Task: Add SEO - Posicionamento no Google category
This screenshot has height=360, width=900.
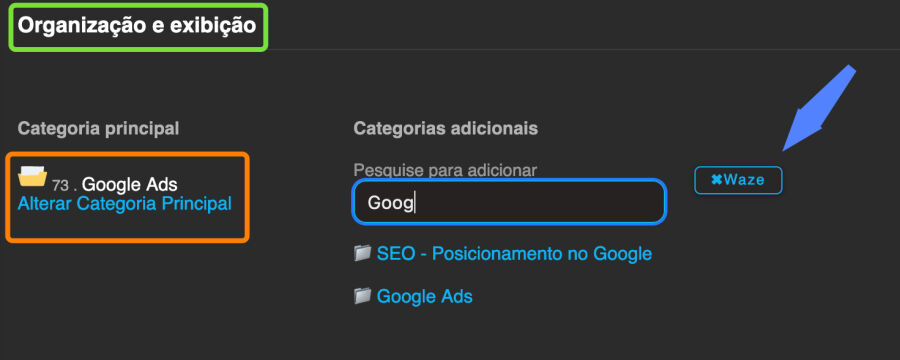Action: click(514, 253)
